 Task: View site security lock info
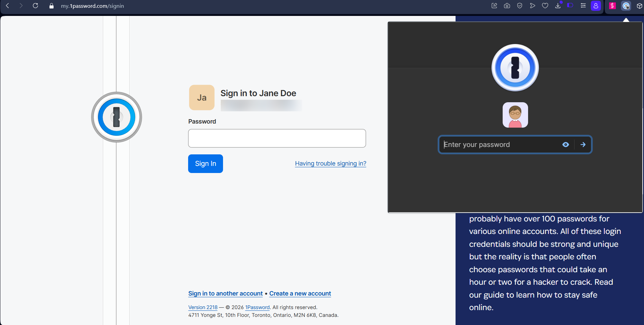52,6
